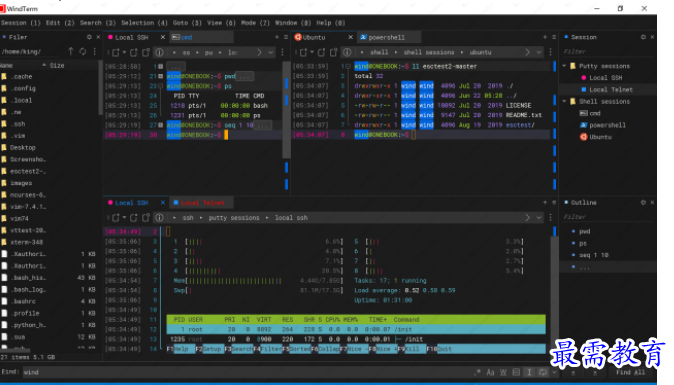The width and height of the screenshot is (674, 385).
Task: Click Session pane Filter field
Action: (608, 52)
